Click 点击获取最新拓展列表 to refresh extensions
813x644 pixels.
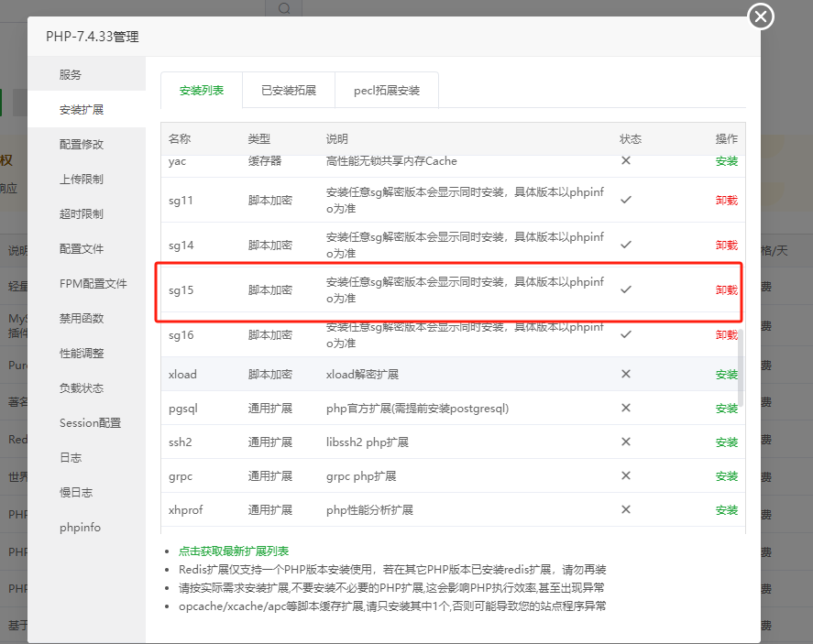[x=235, y=551]
